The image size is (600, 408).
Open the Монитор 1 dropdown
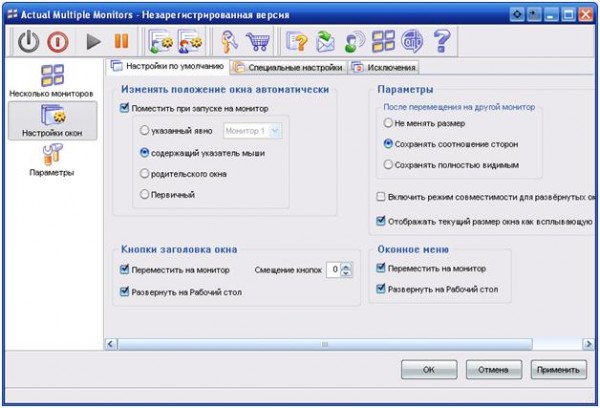coord(253,131)
